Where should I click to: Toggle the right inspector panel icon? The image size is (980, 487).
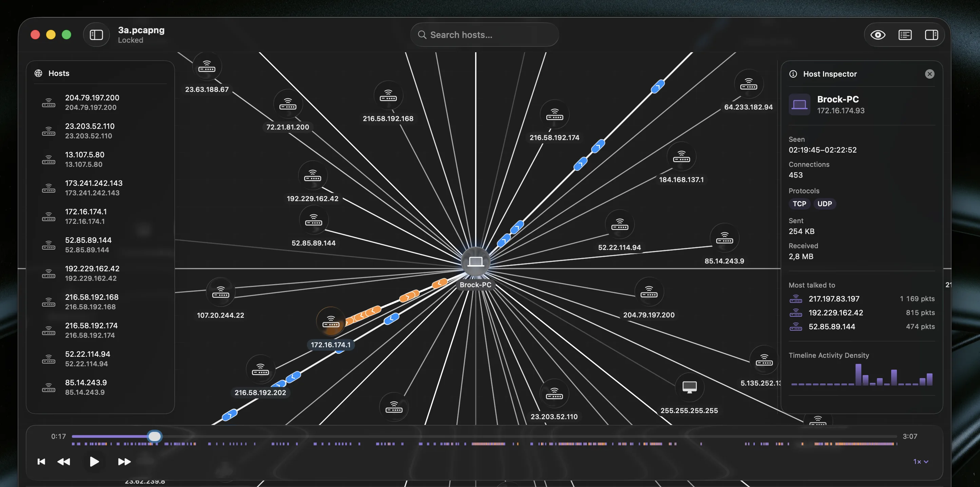tap(931, 35)
